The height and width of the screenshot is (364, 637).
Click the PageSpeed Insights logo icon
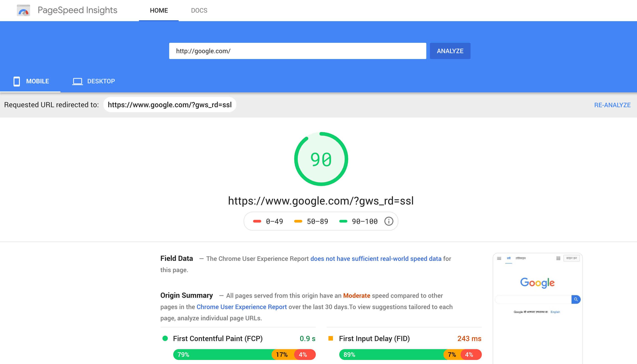point(23,10)
